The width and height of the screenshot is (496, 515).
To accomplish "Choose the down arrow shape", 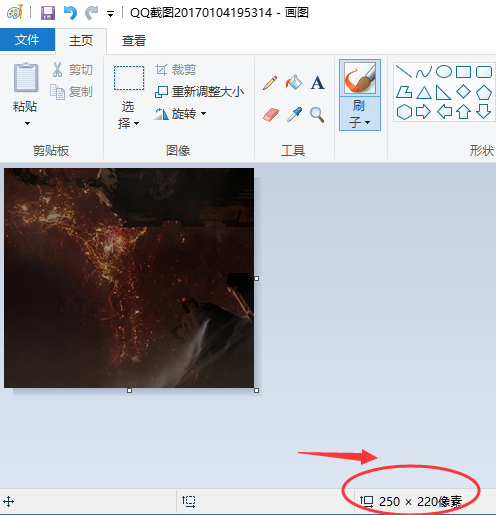I will pyautogui.click(x=483, y=112).
